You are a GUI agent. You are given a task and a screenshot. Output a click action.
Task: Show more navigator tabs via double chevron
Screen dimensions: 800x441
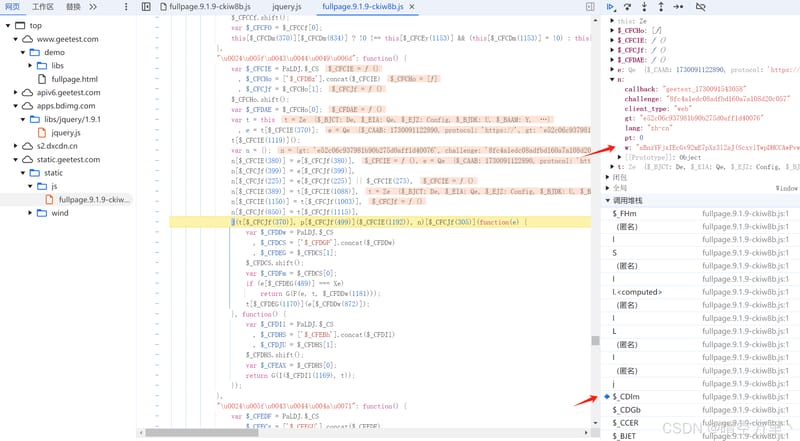93,7
